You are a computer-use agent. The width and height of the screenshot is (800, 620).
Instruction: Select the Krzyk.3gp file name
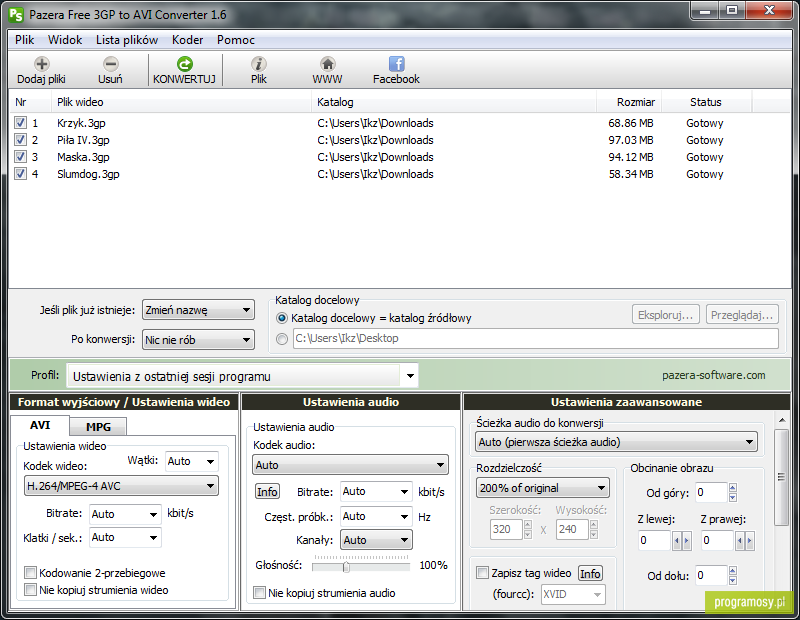81,123
